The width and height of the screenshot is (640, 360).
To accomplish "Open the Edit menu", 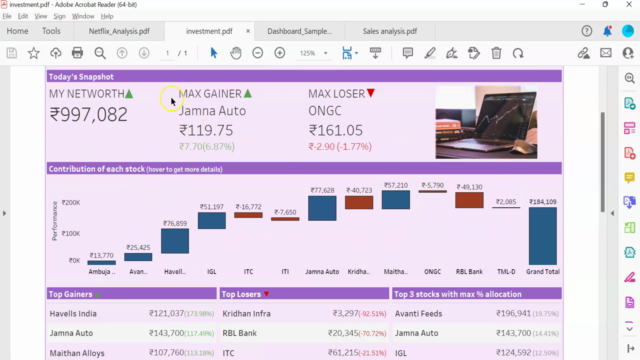I will point(23,16).
